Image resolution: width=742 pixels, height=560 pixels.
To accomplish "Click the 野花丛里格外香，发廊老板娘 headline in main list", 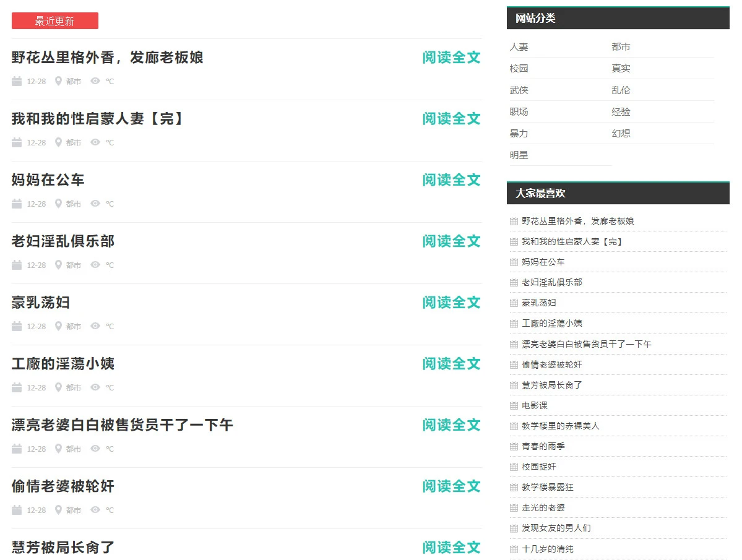I will click(108, 58).
